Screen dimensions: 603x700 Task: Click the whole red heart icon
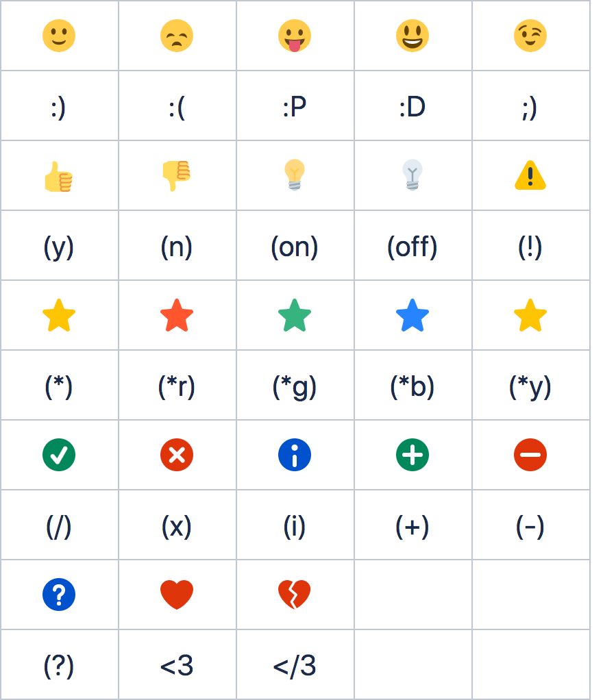point(177,595)
